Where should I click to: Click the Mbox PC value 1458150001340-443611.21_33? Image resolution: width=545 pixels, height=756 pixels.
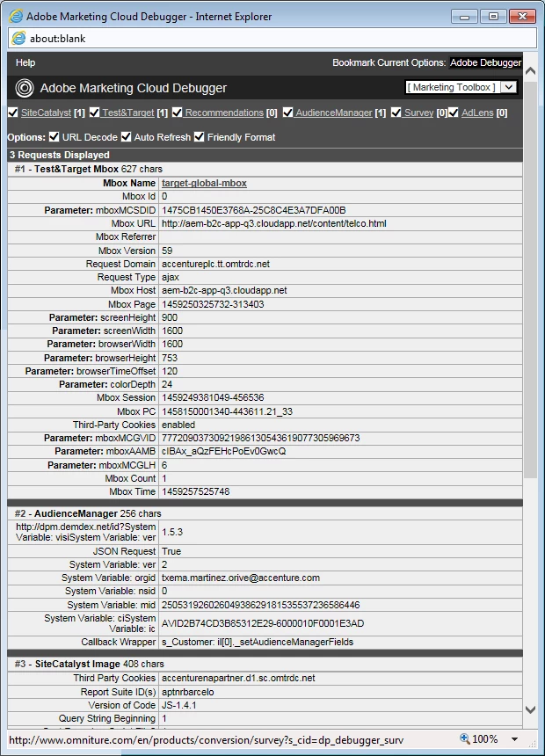coord(227,411)
